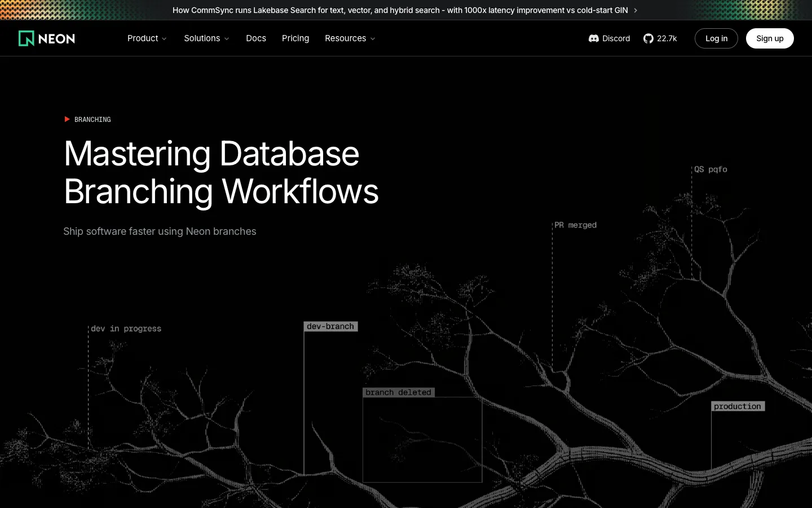
Task: Click the QS pqfo label
Action: coord(710,169)
